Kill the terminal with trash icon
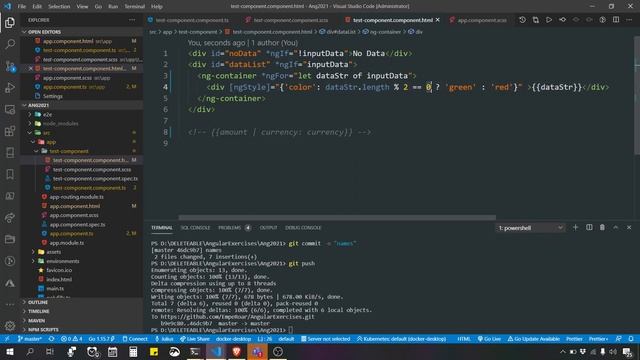The image size is (640, 360). click(x=602, y=227)
